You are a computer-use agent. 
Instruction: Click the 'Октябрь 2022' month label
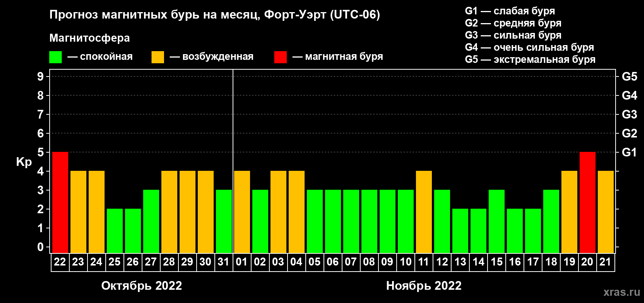click(142, 286)
